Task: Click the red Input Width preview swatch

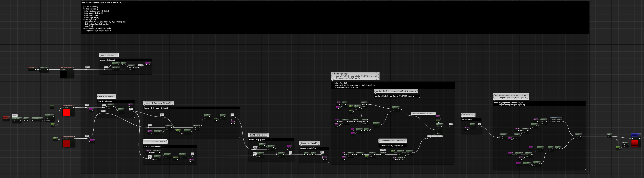Action: (x=66, y=112)
